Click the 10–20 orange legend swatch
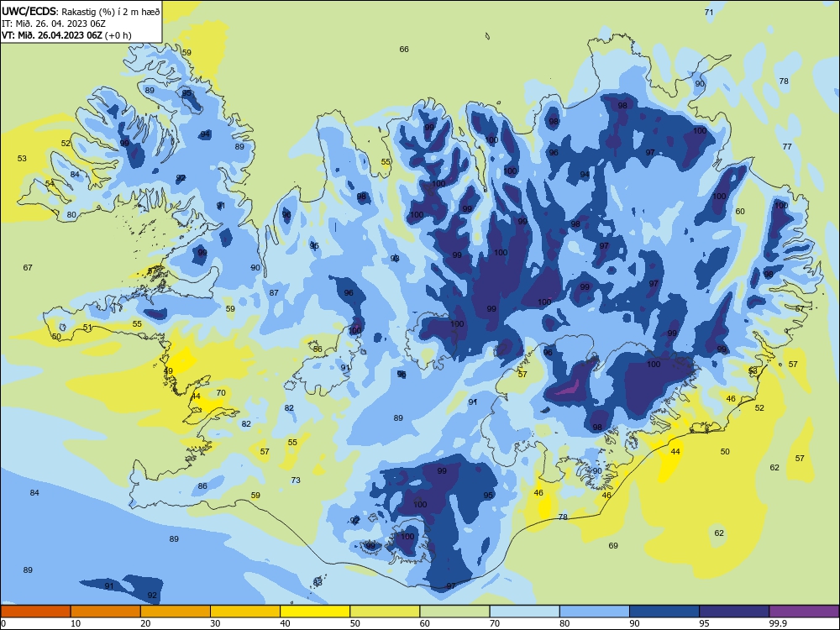The height and width of the screenshot is (630, 840). [x=106, y=612]
